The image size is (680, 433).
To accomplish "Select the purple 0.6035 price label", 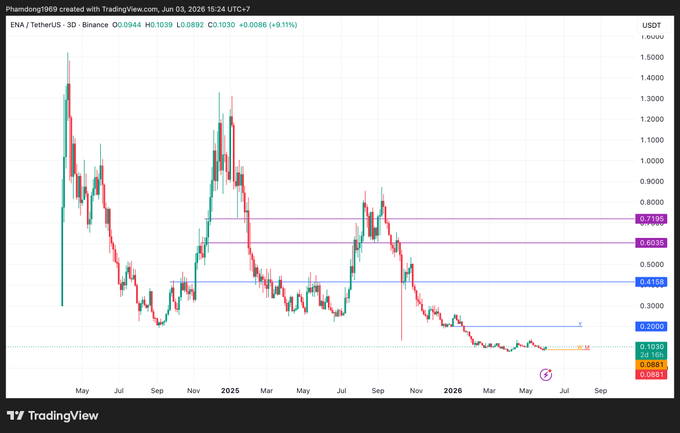I will point(651,243).
